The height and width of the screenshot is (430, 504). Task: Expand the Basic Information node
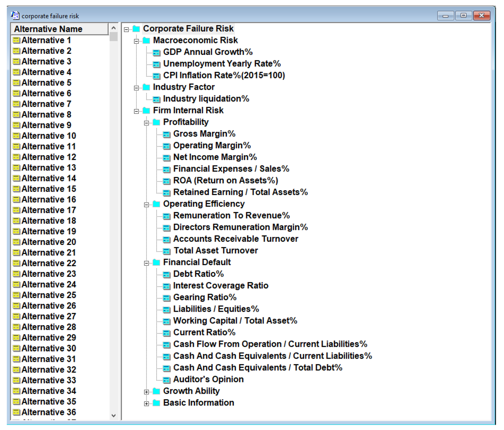(146, 403)
